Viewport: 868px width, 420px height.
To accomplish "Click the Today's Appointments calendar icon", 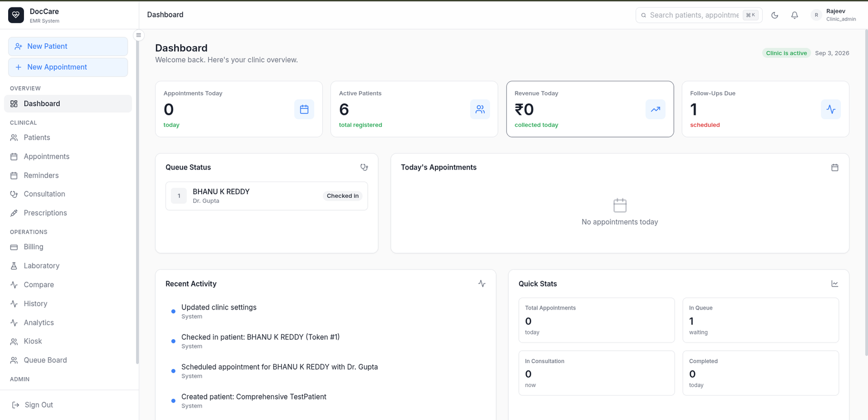I will click(835, 167).
